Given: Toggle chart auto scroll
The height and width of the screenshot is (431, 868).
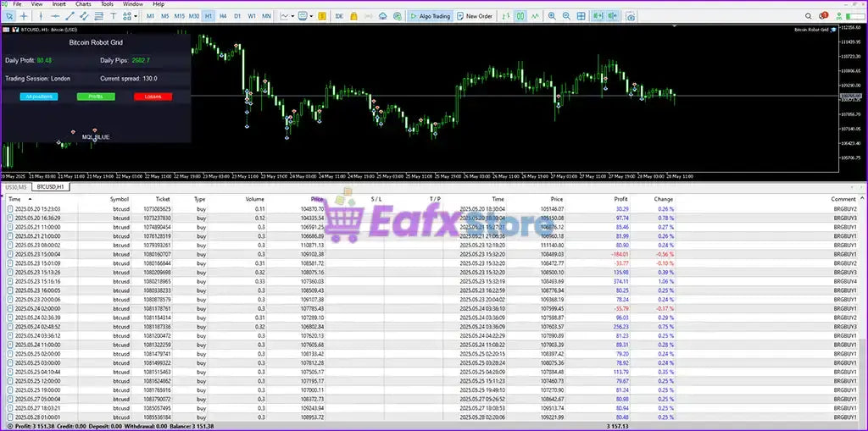Looking at the screenshot, I should tap(598, 16).
